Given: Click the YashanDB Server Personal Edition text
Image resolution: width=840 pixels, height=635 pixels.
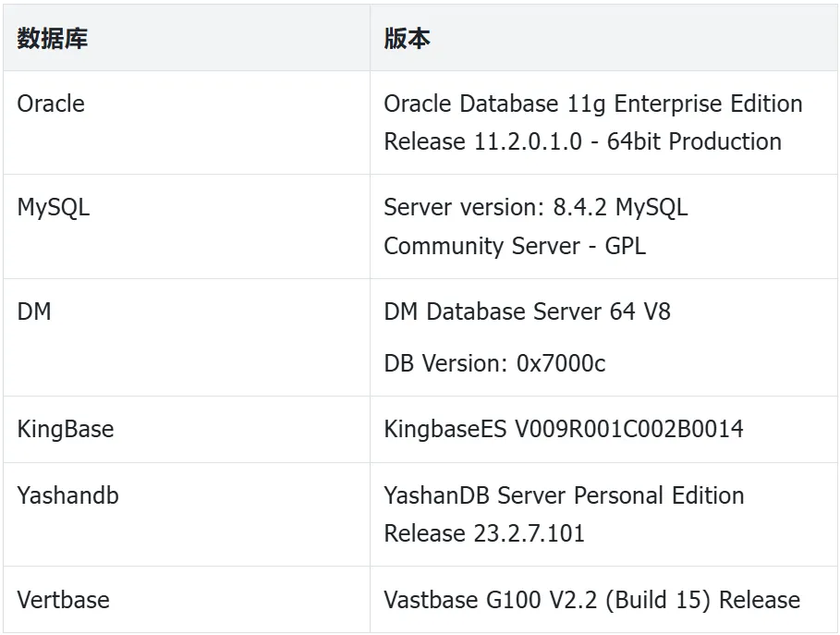Looking at the screenshot, I should [x=564, y=495].
